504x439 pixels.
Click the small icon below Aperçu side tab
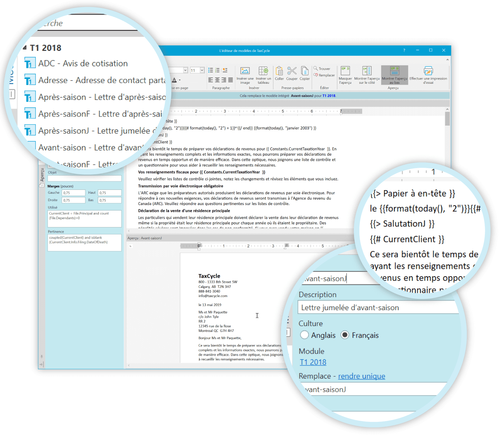[x=42, y=185]
